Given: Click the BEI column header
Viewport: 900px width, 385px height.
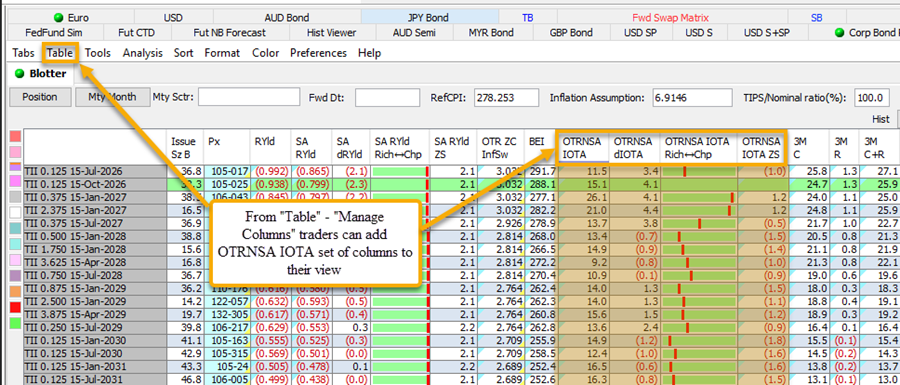Looking at the screenshot, I should (x=542, y=146).
